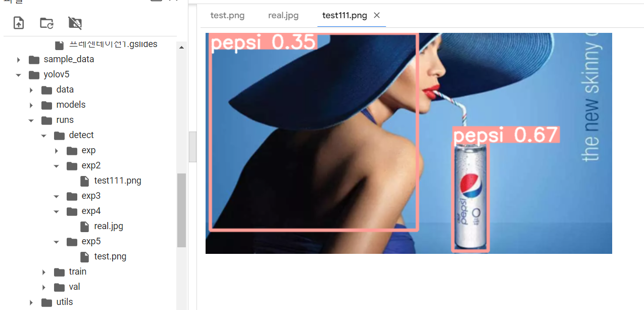Click the exp3 folder icon
Viewport: 644px width, 310px height.
click(x=72, y=196)
